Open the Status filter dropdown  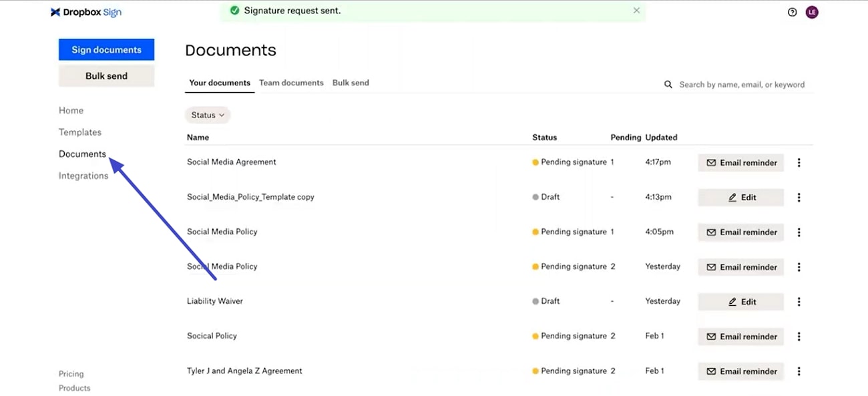point(207,115)
